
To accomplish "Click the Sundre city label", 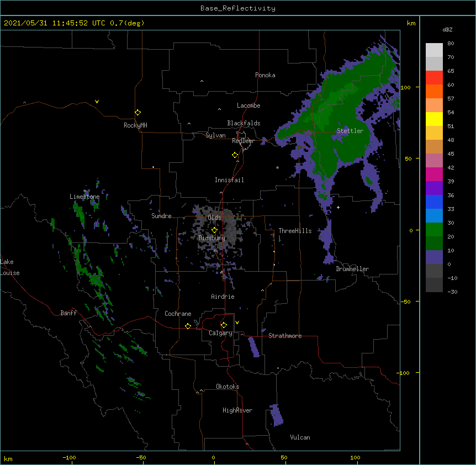I will 161,216.
